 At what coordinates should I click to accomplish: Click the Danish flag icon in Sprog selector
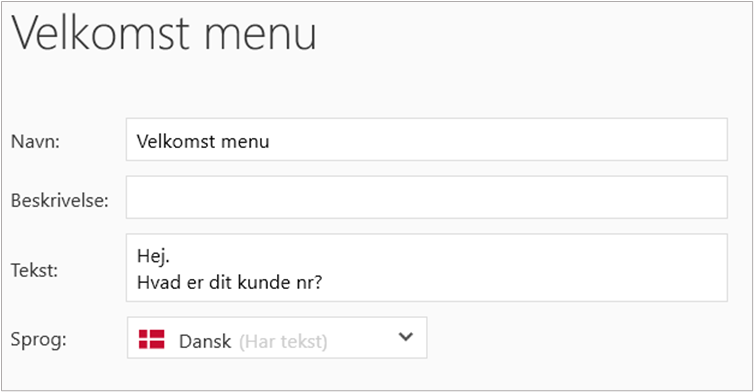tap(151, 339)
